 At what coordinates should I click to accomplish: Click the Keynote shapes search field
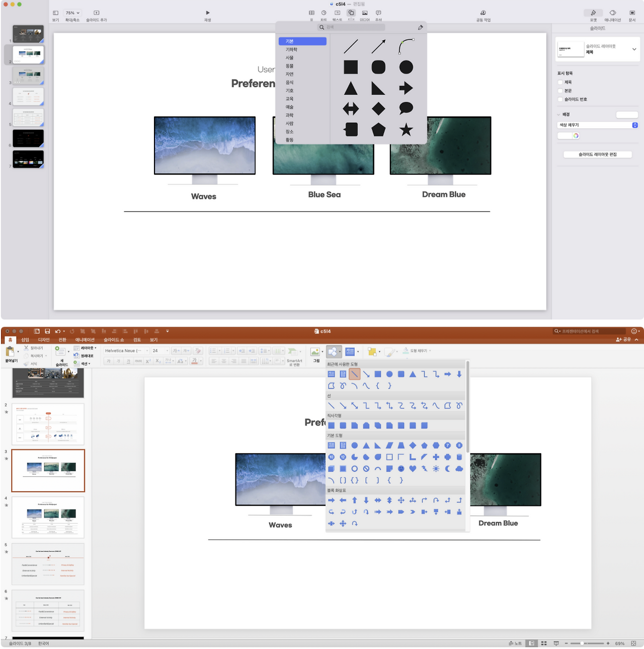click(x=351, y=27)
